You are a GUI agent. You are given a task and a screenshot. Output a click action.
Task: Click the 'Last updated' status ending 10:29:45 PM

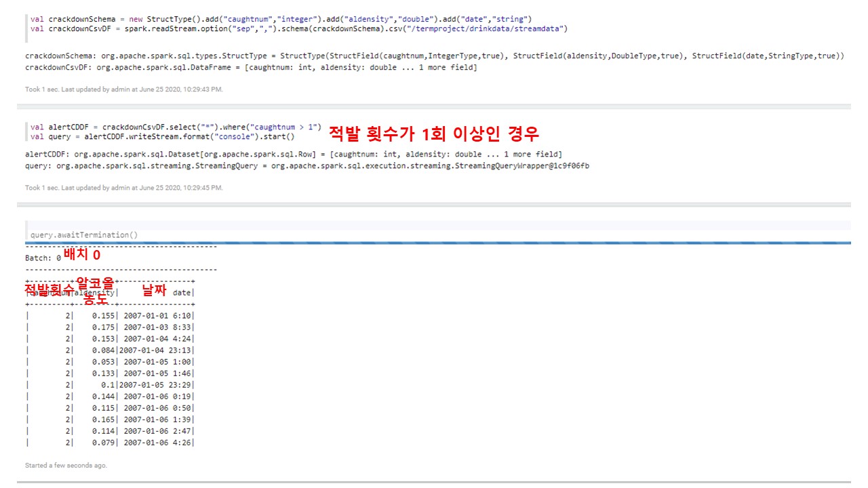click(123, 188)
